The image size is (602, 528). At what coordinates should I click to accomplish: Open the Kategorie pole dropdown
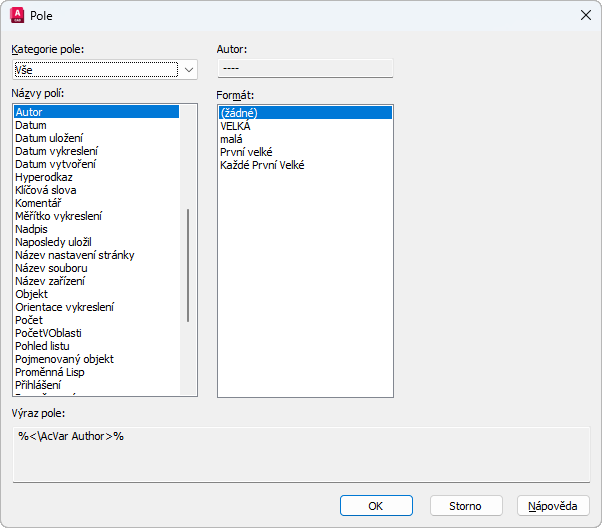[x=189, y=70]
